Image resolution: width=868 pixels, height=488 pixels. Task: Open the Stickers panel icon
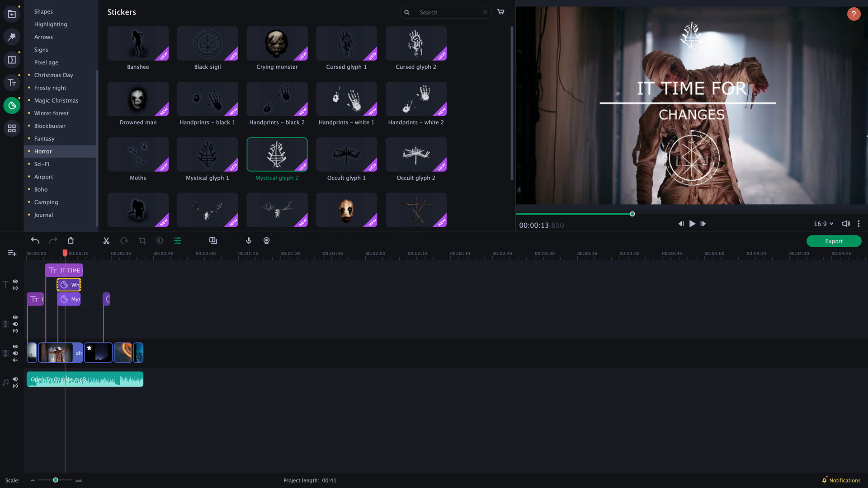tap(12, 105)
